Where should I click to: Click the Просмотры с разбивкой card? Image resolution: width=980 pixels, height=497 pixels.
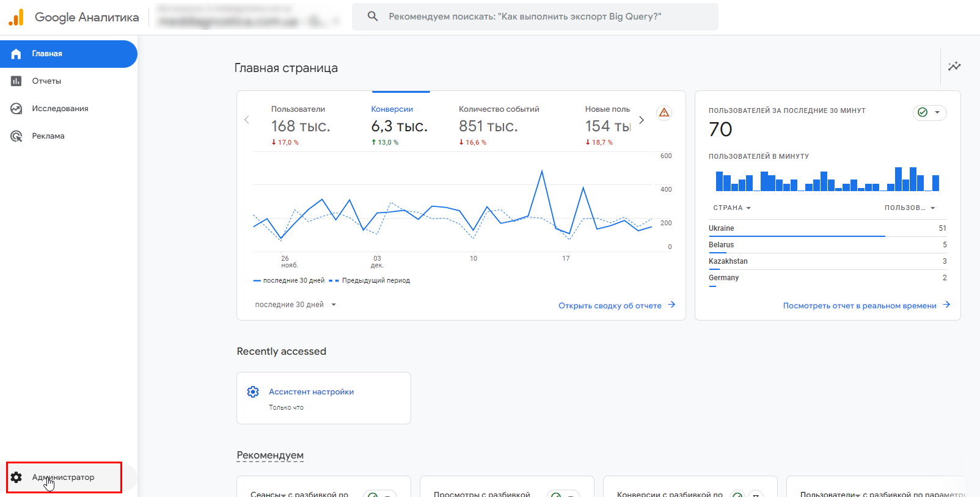tap(507, 487)
